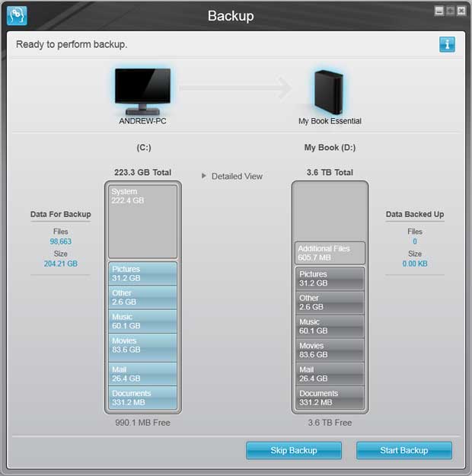Select Music category on C: drive

point(142,321)
